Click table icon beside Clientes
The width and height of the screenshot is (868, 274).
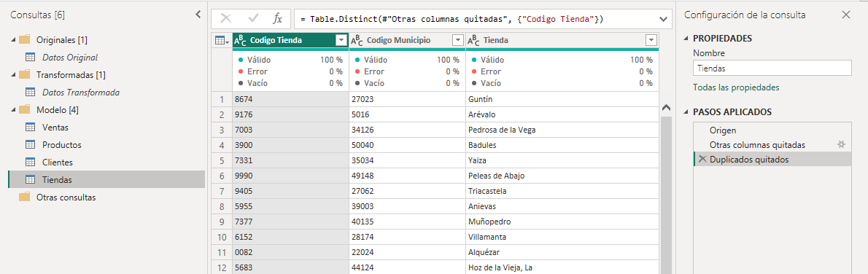coord(31,163)
